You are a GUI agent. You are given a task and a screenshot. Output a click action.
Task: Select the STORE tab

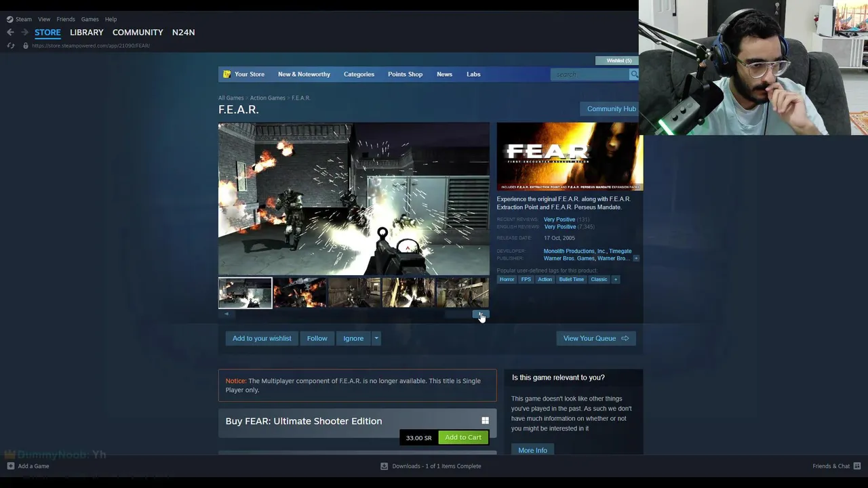pyautogui.click(x=47, y=32)
